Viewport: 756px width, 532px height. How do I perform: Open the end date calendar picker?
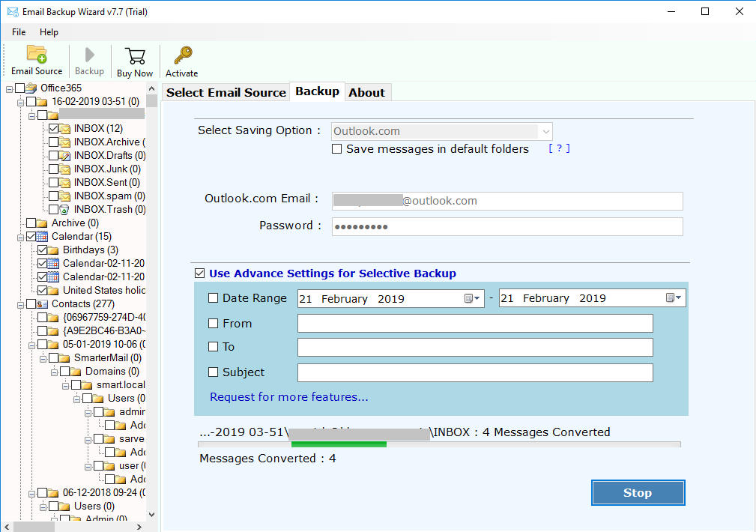coord(674,298)
